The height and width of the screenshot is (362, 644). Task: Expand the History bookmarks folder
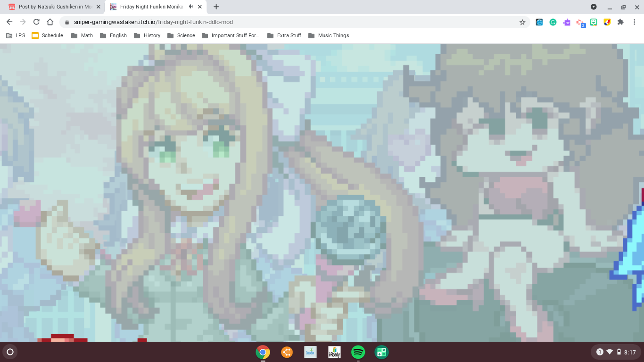(x=147, y=35)
